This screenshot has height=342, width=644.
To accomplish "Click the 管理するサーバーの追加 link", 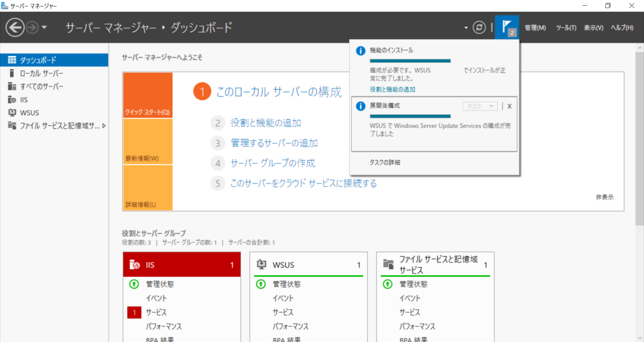I will [274, 143].
